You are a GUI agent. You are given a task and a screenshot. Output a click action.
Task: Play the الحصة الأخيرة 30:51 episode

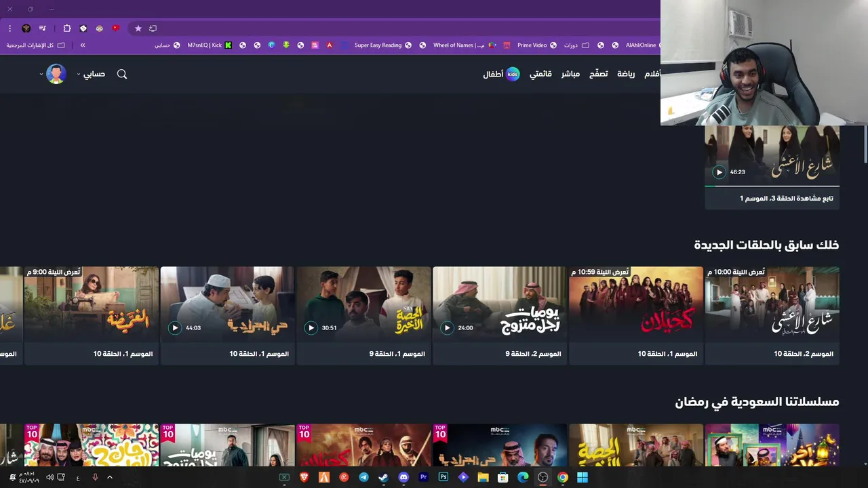click(x=311, y=328)
